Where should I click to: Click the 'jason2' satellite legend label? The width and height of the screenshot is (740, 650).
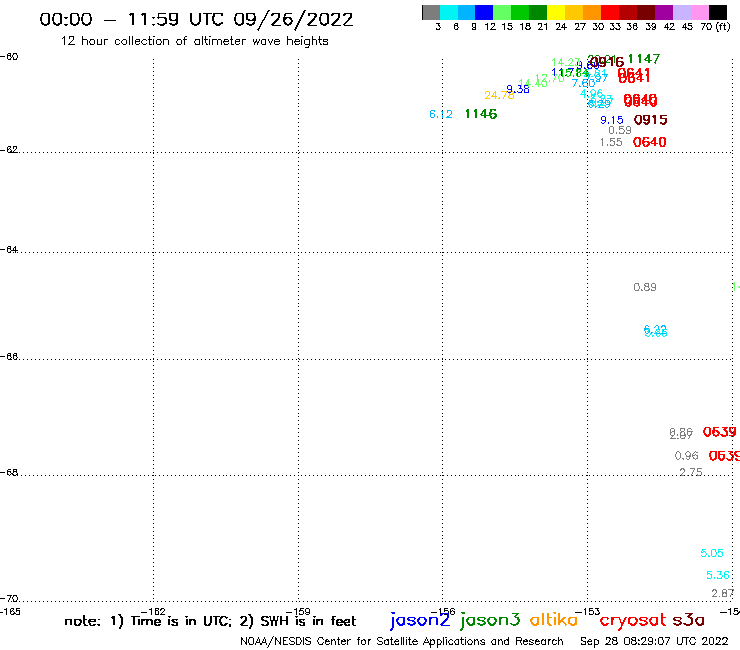(x=420, y=620)
